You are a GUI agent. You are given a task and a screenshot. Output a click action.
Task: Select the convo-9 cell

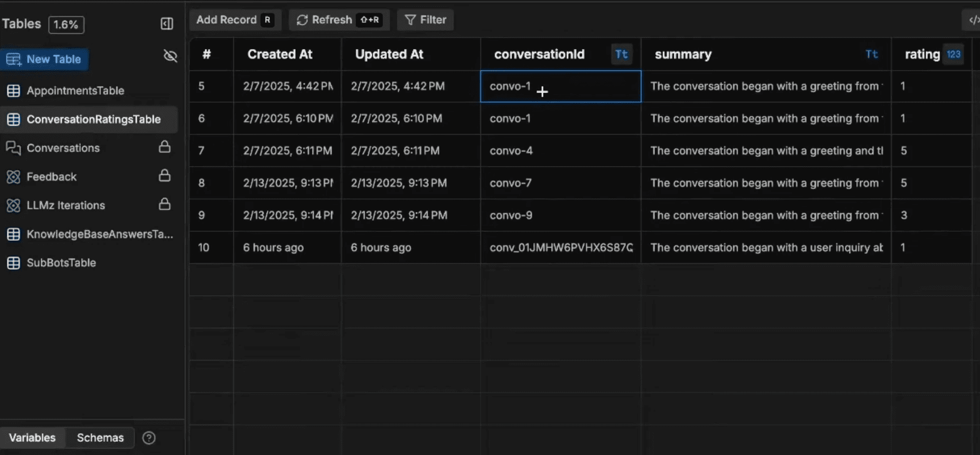pos(561,215)
